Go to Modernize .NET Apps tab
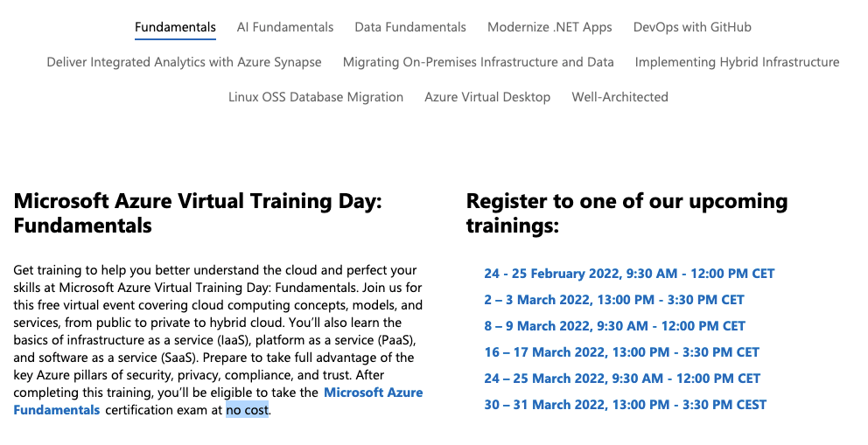 point(549,27)
